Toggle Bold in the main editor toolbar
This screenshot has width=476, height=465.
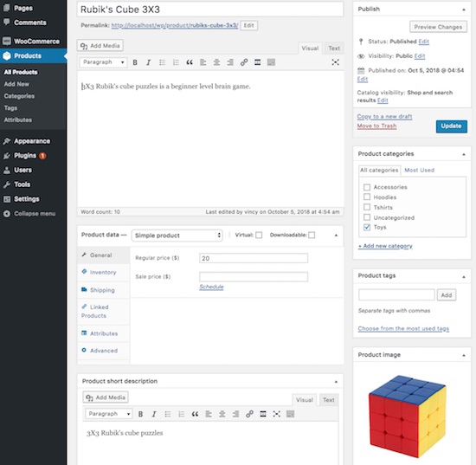(x=135, y=62)
